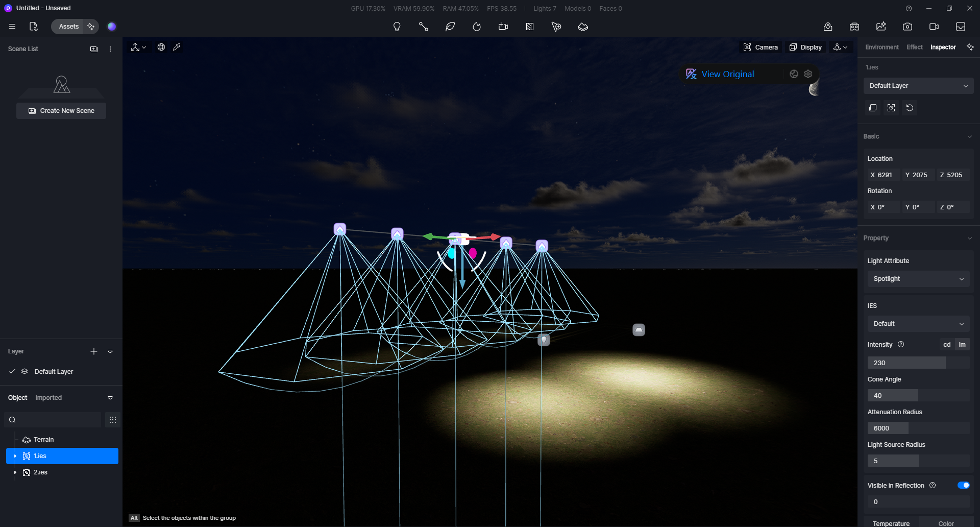Click the file save icon beside the hamburger menu
The width and height of the screenshot is (980, 527).
34,27
